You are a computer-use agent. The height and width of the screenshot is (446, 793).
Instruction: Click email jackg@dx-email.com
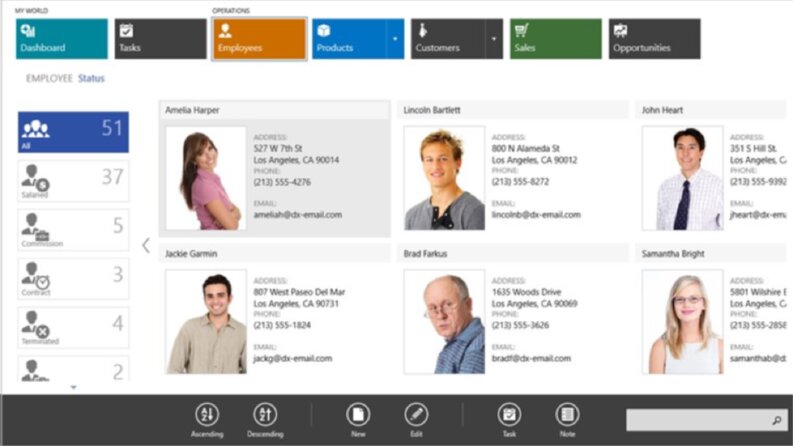click(293, 359)
